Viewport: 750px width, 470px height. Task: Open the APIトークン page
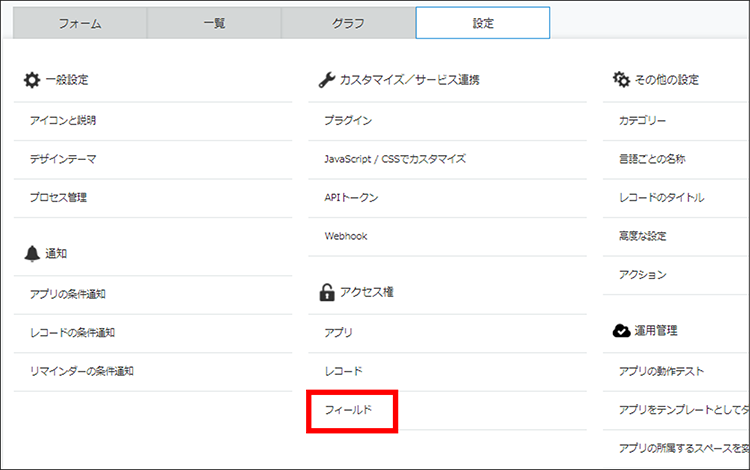[x=351, y=197]
